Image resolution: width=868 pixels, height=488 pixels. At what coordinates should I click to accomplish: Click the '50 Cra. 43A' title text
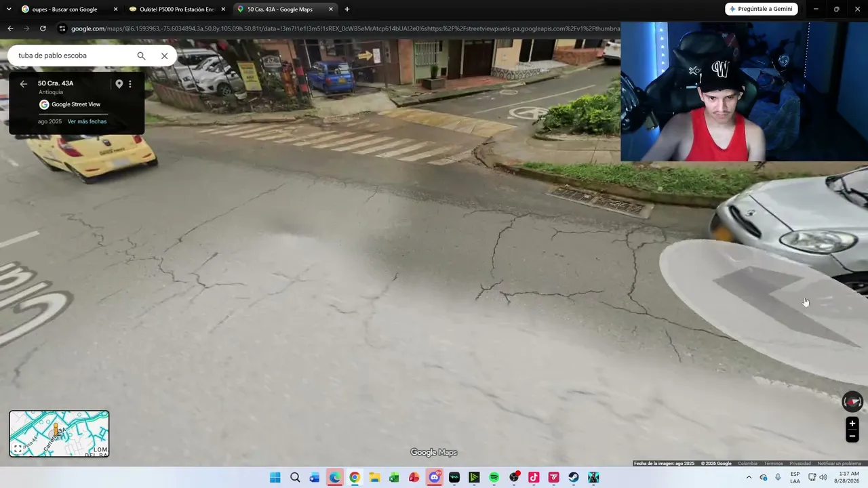point(56,83)
